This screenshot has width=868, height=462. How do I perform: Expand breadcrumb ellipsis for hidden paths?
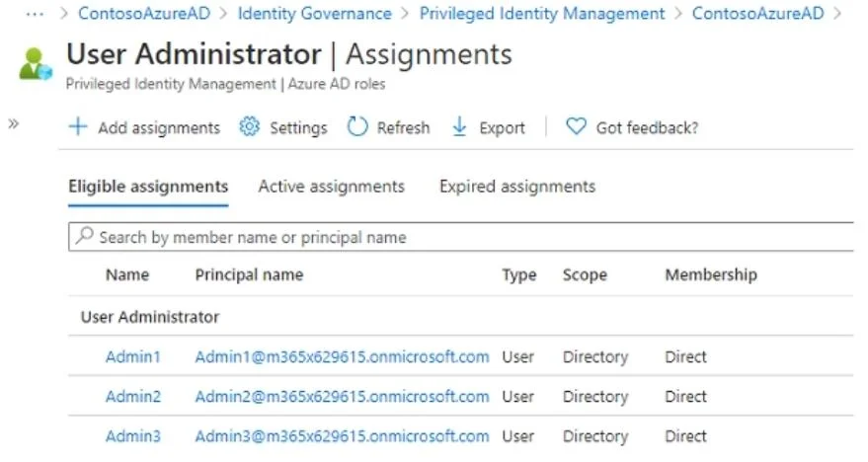click(35, 14)
